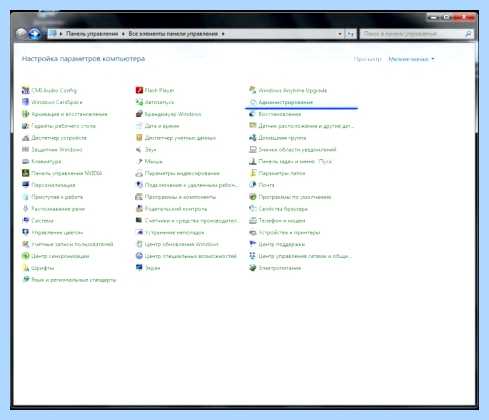Click Язык и региональные стандарты link
The height and width of the screenshot is (420, 489).
point(74,280)
